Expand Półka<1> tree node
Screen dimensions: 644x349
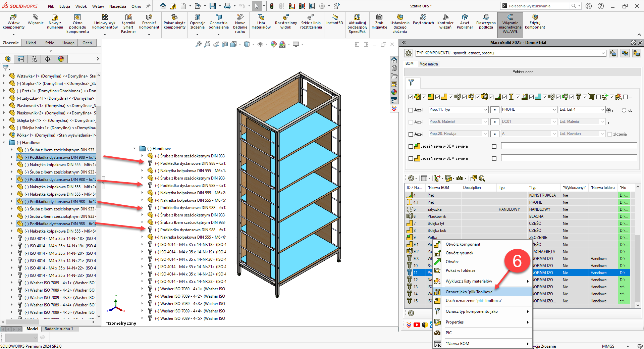click(x=4, y=135)
